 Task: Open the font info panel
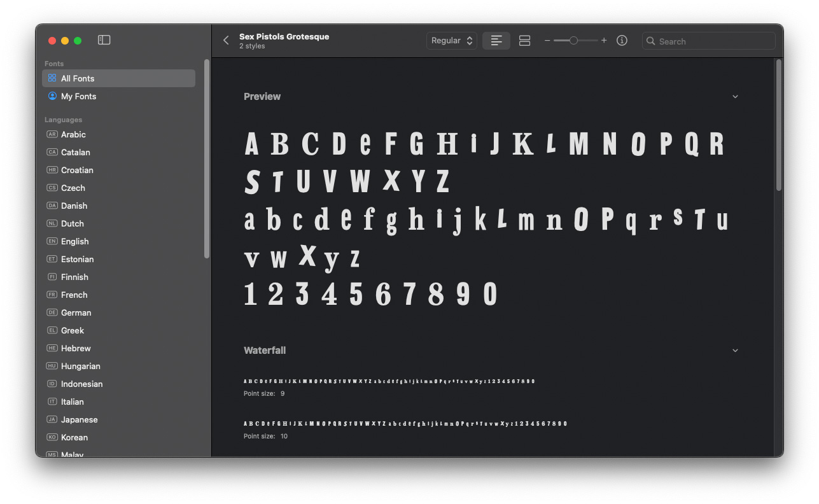622,41
